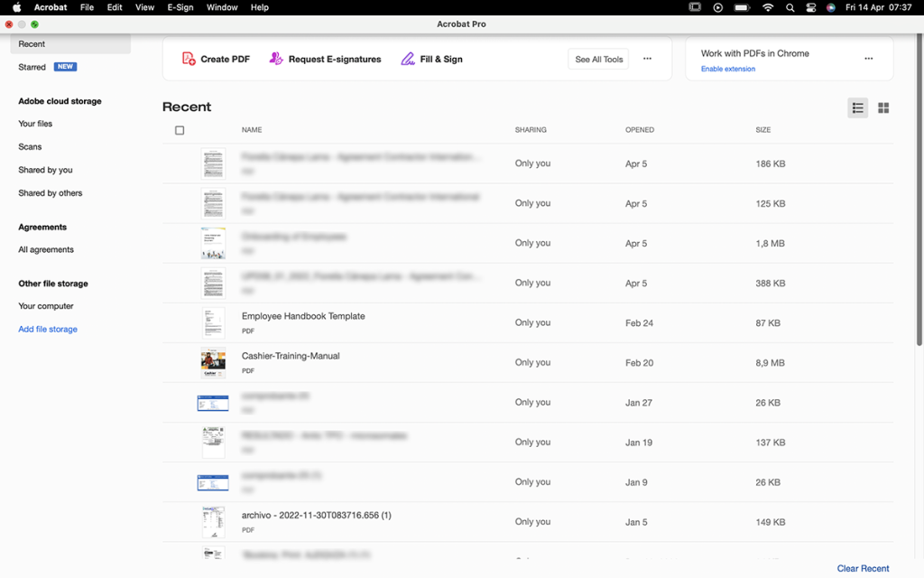Viewport: 924px width, 578px height.
Task: Click the 186 KB size value
Action: (x=771, y=164)
